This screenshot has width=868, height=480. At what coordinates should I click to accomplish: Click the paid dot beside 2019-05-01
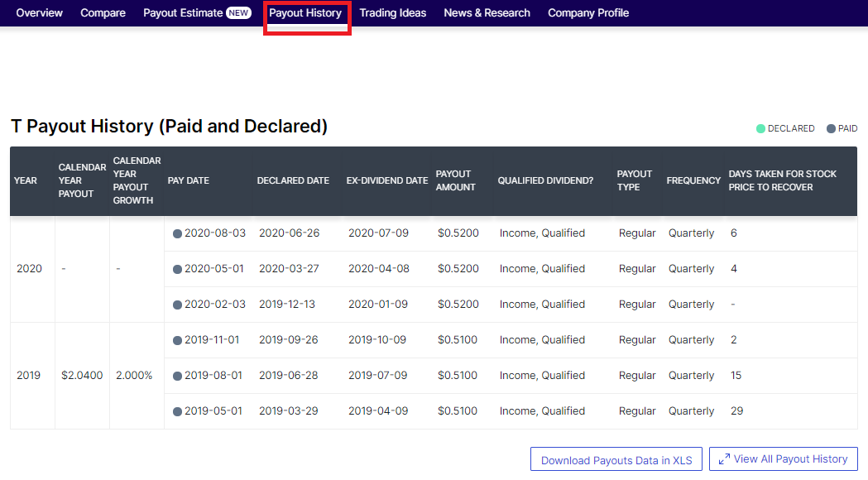pyautogui.click(x=177, y=411)
